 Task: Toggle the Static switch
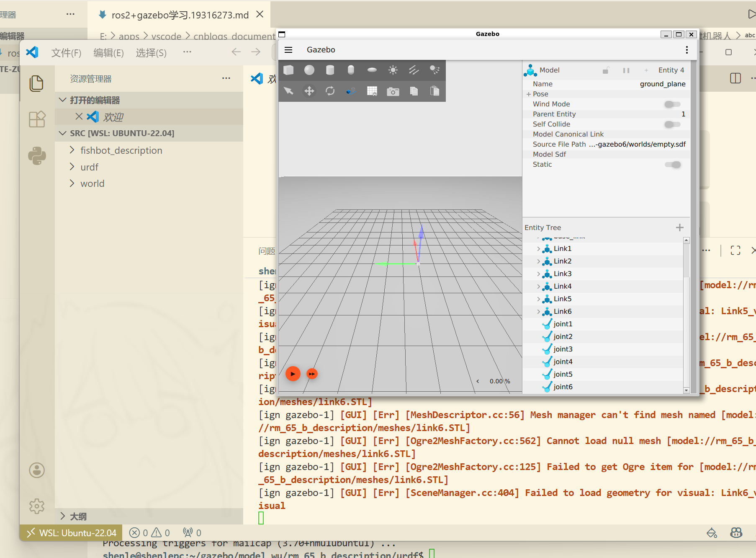point(672,165)
